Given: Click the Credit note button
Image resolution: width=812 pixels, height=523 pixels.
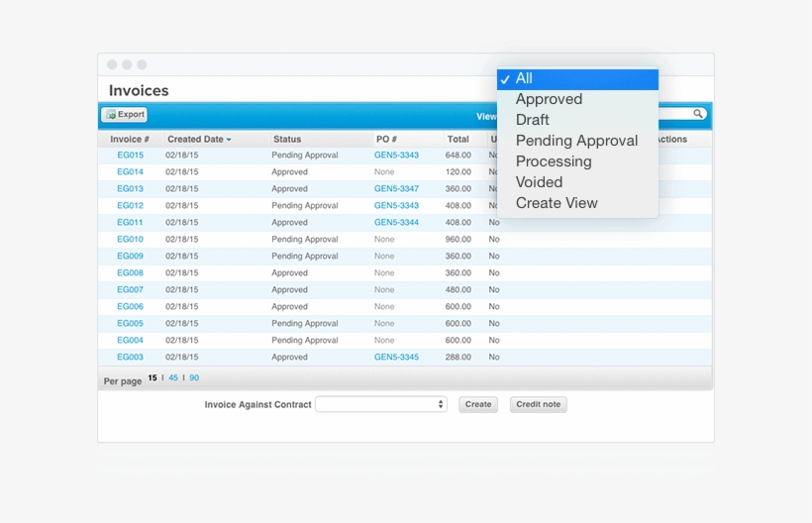Looking at the screenshot, I should [x=538, y=404].
